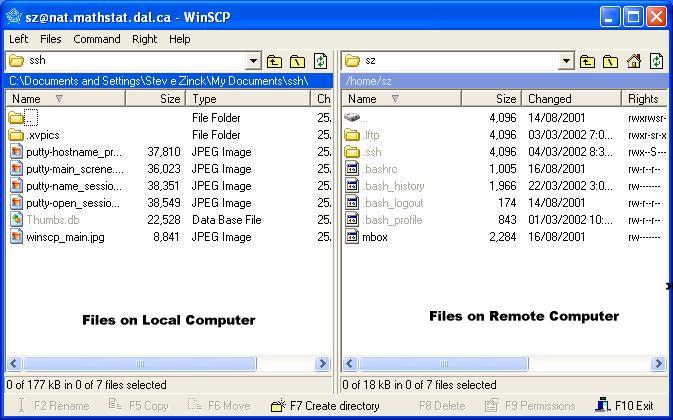
Task: Click the .lftp folder icon
Action: [x=352, y=135]
